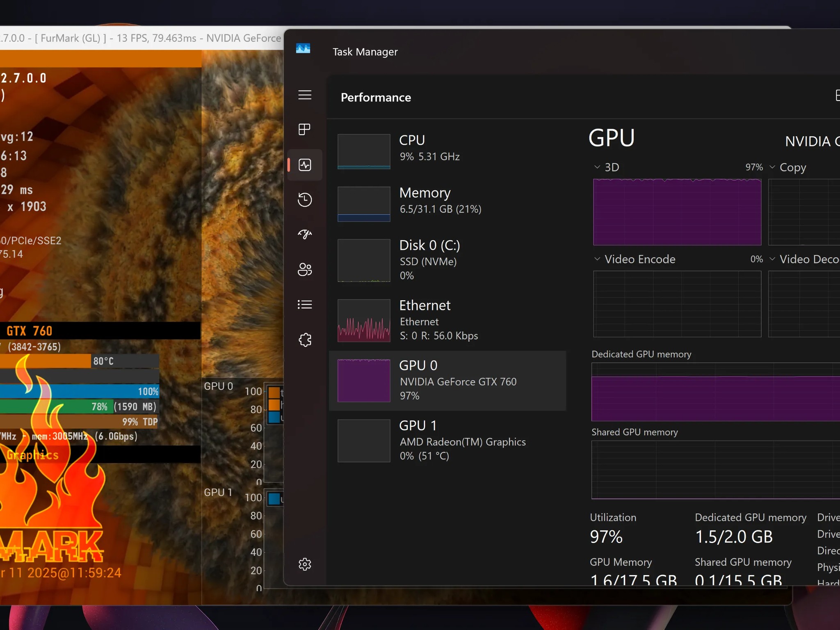840x630 pixels.
Task: Select the Disk 0 (C:) entry
Action: click(x=447, y=260)
